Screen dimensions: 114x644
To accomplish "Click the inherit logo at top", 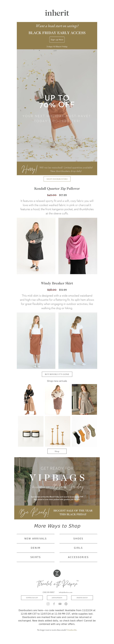I will 57,13.
